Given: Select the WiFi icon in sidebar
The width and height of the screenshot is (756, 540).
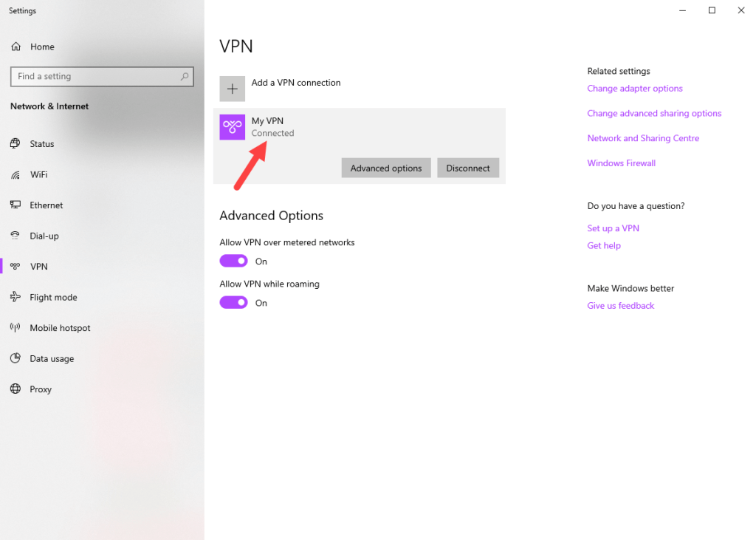Looking at the screenshot, I should pos(16,175).
